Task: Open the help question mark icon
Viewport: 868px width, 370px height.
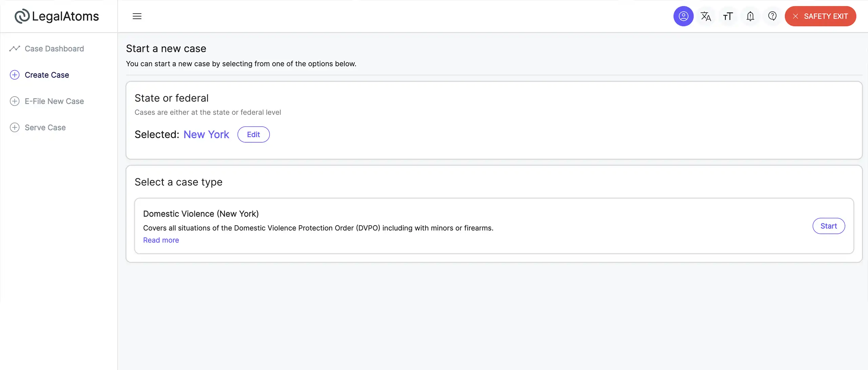Action: click(x=772, y=16)
